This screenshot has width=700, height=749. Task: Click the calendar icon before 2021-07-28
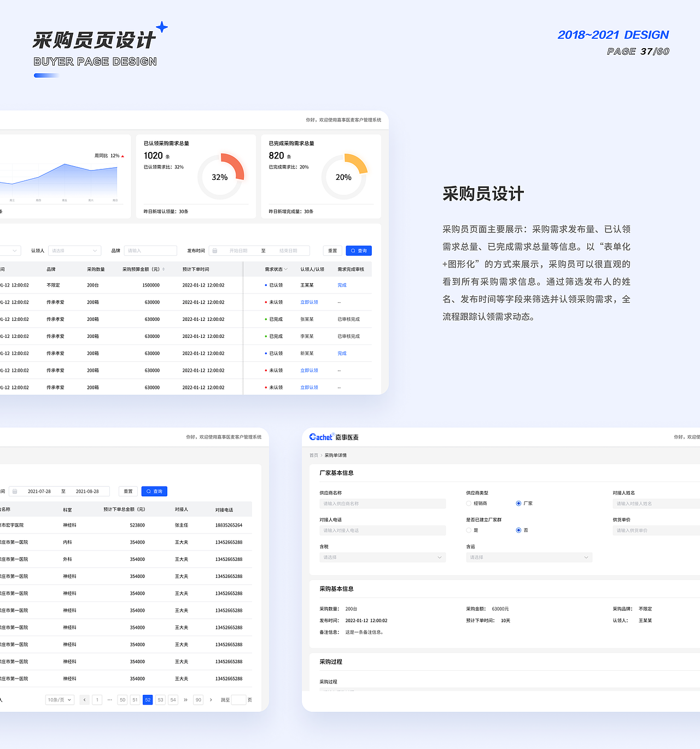coord(15,491)
